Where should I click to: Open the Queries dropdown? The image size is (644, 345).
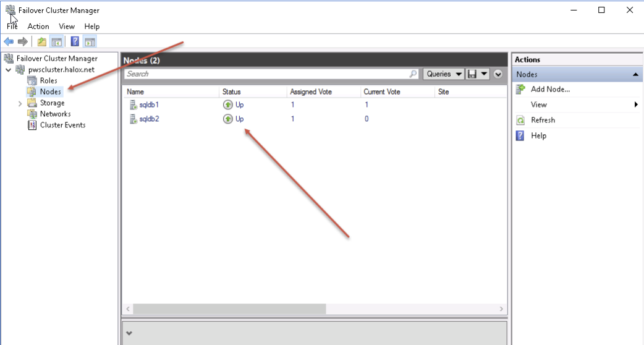pyautogui.click(x=444, y=74)
